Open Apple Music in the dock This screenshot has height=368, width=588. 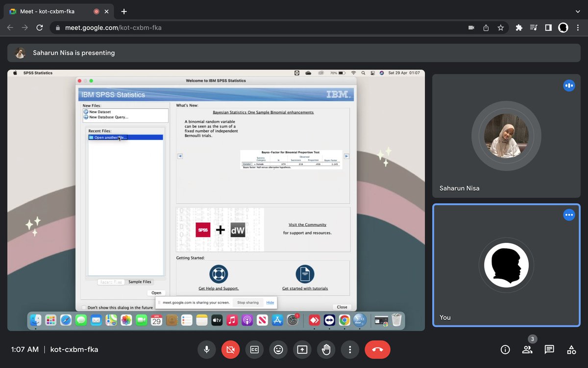232,320
